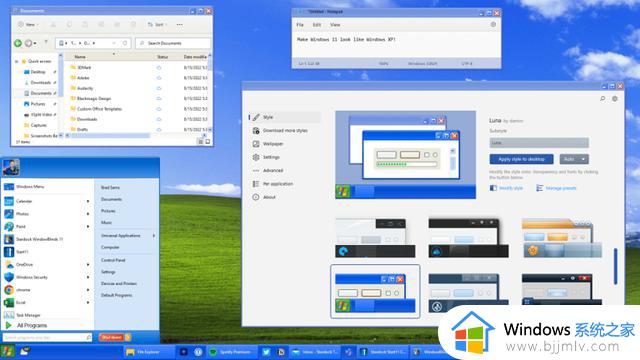The width and height of the screenshot is (640, 360).
Task: Select Settings in WindowBlinds sidebar
Action: click(x=285, y=157)
